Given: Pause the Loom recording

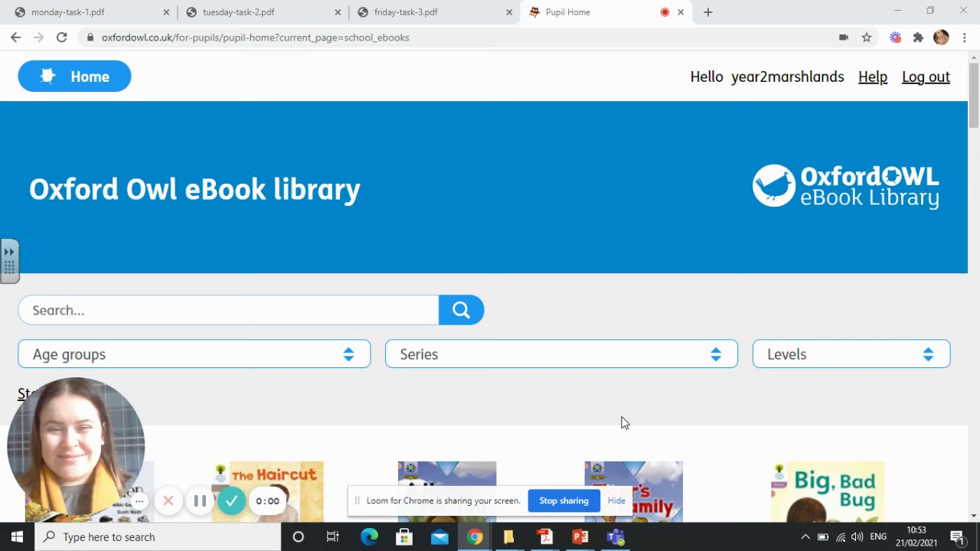Looking at the screenshot, I should pyautogui.click(x=200, y=501).
